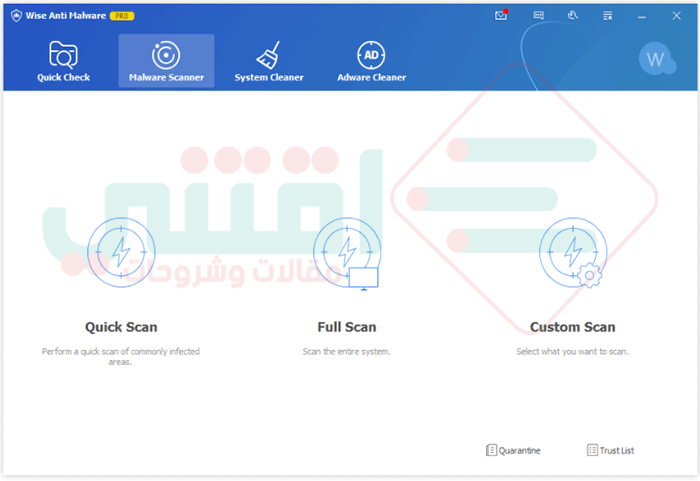Select the Malware Scanner tab
700x481 pixels.
[x=166, y=61]
